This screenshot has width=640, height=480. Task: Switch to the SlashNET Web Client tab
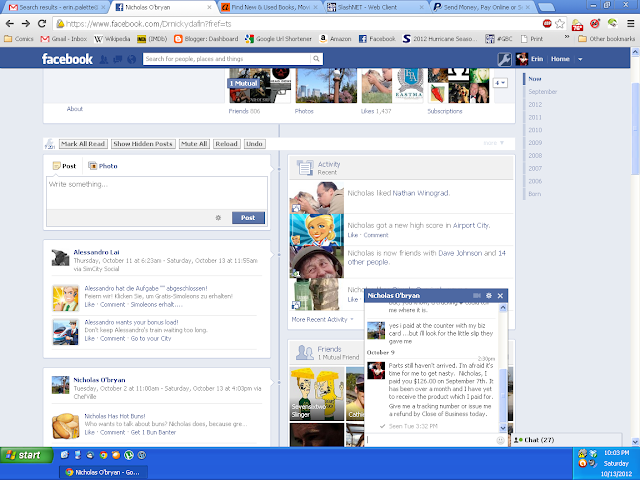click(376, 7)
